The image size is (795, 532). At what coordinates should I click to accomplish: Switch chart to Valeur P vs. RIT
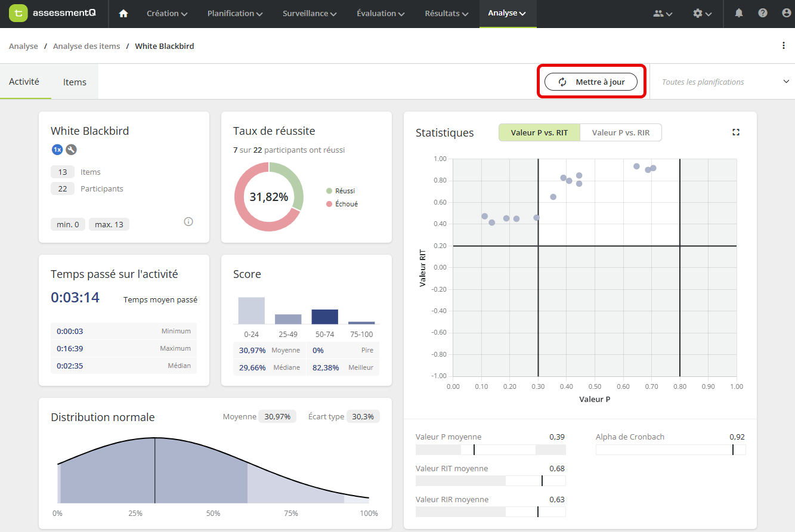(539, 132)
